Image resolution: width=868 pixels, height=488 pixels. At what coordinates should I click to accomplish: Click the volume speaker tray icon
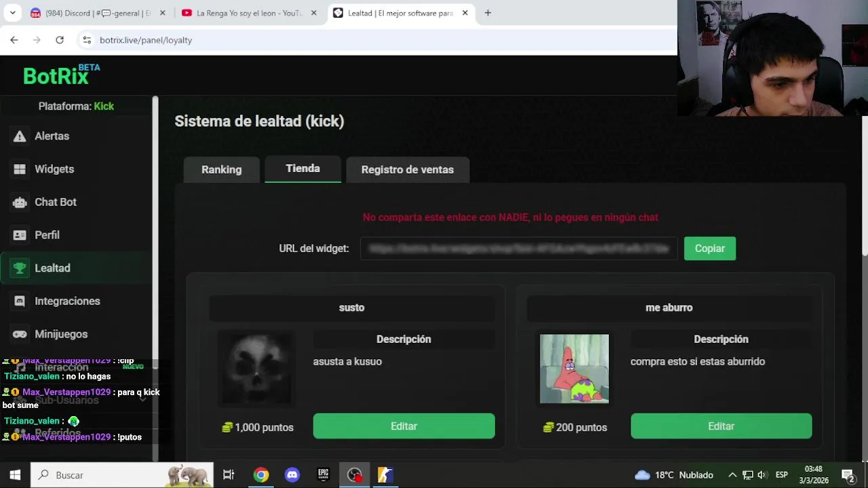pos(762,475)
